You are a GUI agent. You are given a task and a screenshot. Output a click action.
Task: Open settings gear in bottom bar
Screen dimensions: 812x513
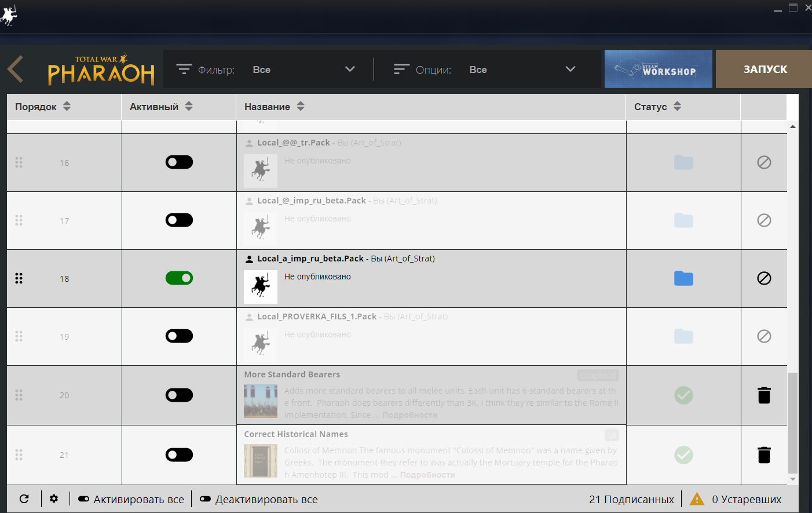[x=54, y=499]
